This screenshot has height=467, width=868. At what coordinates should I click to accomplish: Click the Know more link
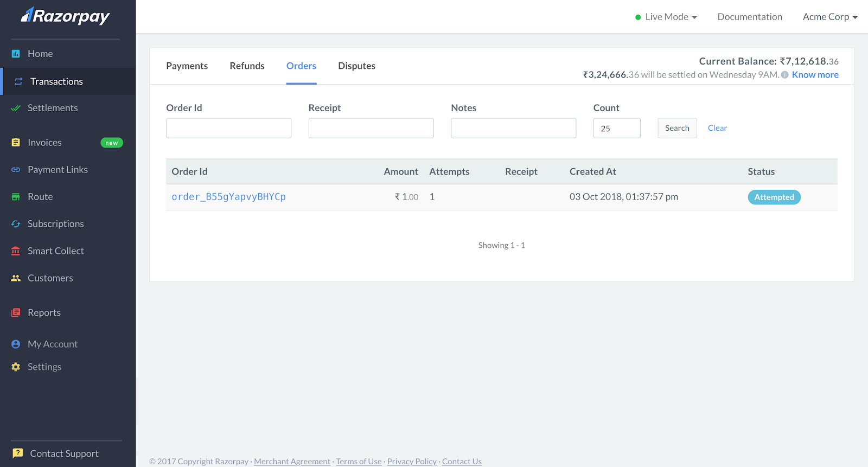[815, 75]
